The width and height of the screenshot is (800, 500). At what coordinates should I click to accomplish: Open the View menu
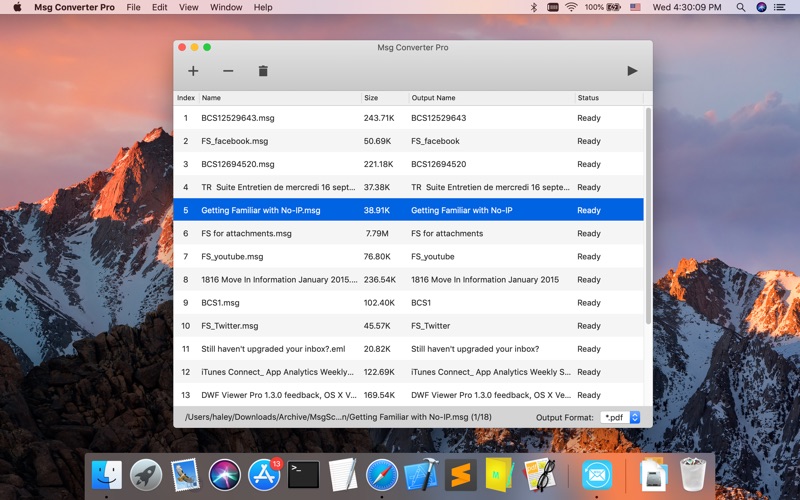pyautogui.click(x=188, y=7)
